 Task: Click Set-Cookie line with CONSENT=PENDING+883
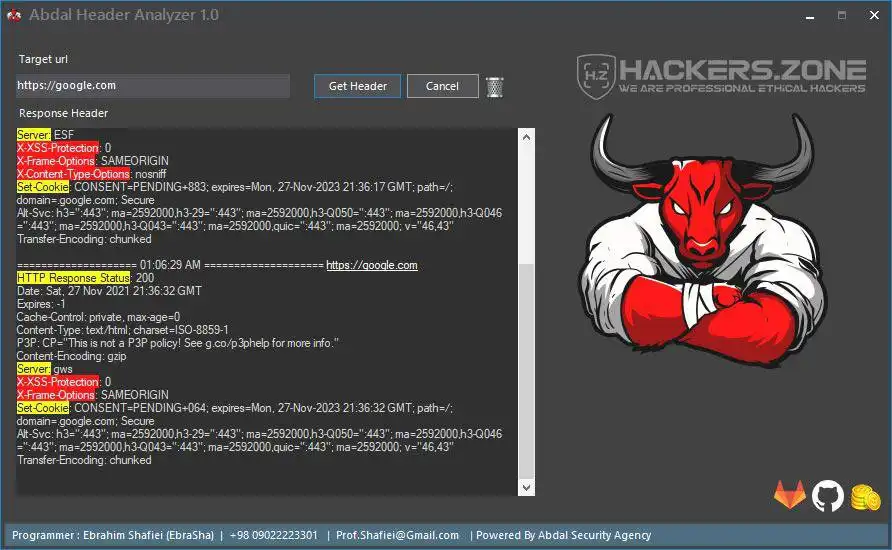[234, 193]
